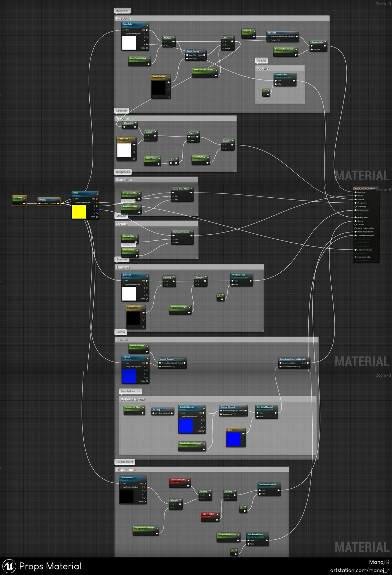The width and height of the screenshot is (392, 575).
Task: Click the 'Click to edit' box under Metallic Min
Action: (129, 245)
